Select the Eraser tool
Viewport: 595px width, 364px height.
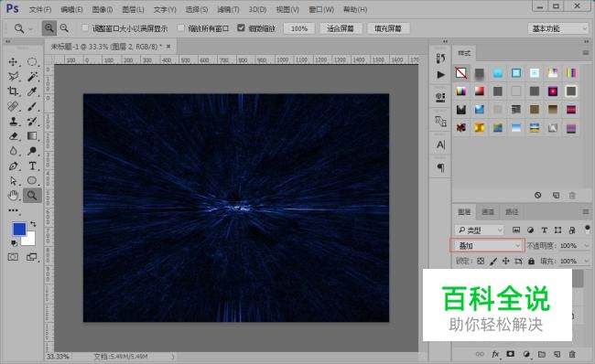coord(14,135)
